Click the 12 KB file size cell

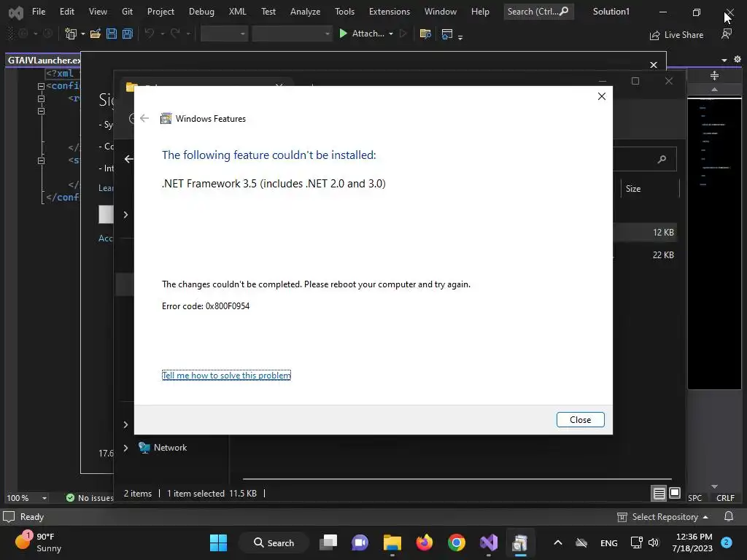(663, 233)
